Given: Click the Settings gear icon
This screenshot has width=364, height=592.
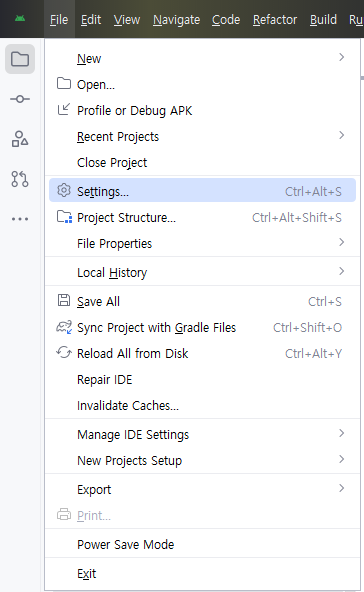Looking at the screenshot, I should click(x=64, y=190).
